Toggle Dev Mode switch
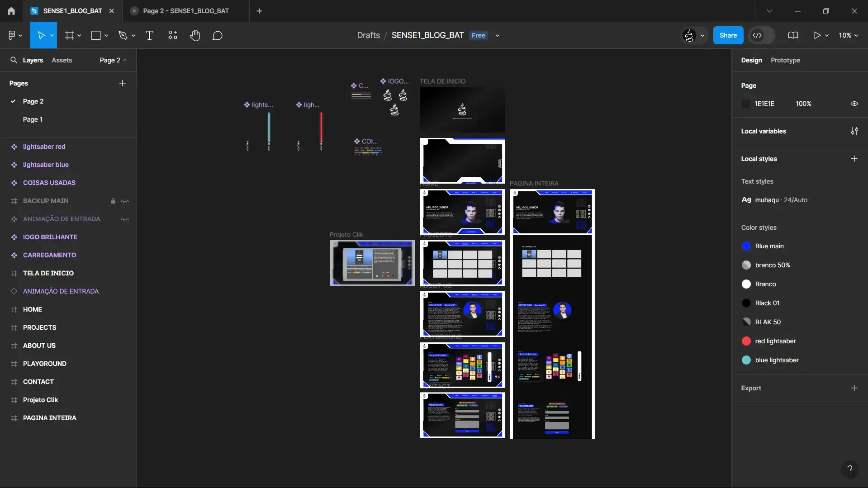The width and height of the screenshot is (868, 488). (762, 35)
